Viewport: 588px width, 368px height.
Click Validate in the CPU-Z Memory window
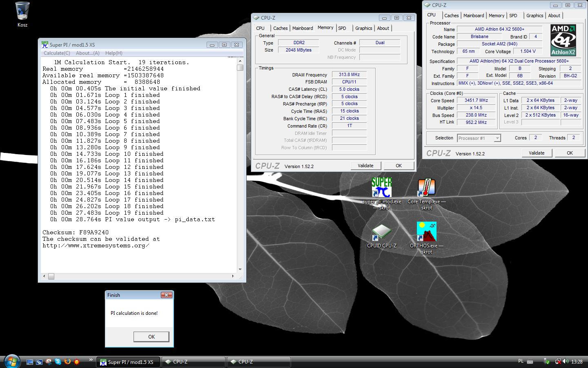(x=365, y=166)
